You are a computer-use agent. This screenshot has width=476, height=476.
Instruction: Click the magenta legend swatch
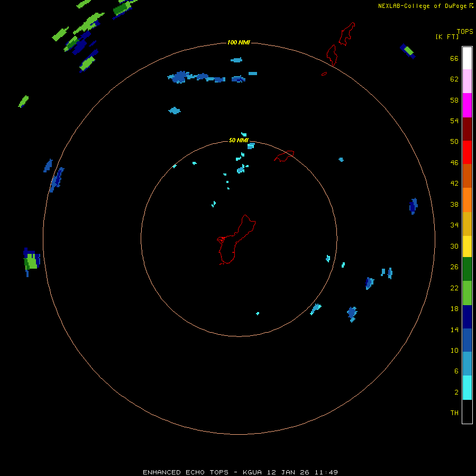(x=467, y=105)
